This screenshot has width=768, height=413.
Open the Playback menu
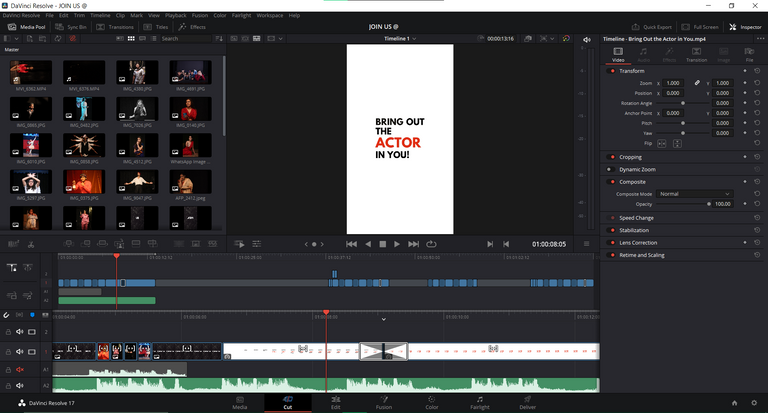click(176, 16)
